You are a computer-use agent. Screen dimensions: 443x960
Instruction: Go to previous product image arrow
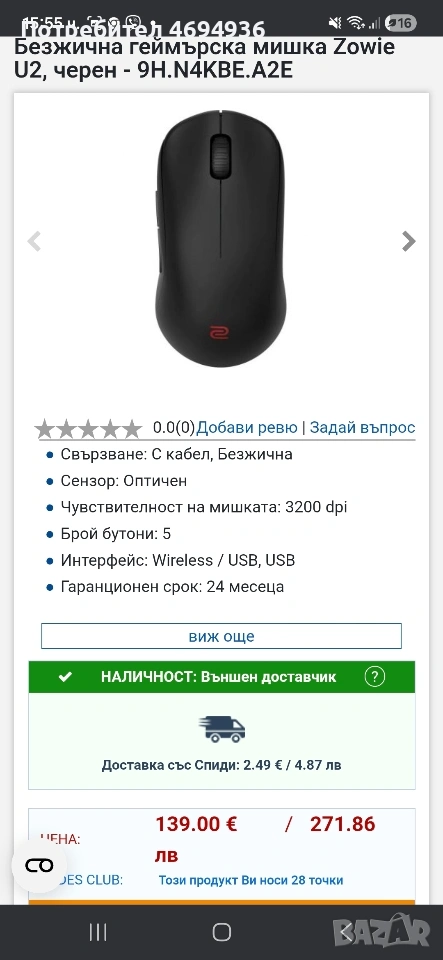pyautogui.click(x=34, y=241)
